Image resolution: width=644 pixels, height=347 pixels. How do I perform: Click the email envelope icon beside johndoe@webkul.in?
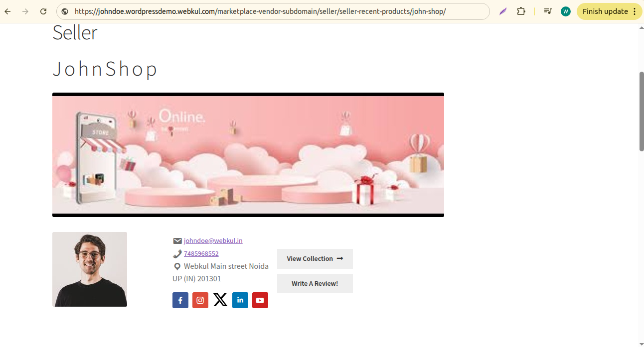pos(177,240)
